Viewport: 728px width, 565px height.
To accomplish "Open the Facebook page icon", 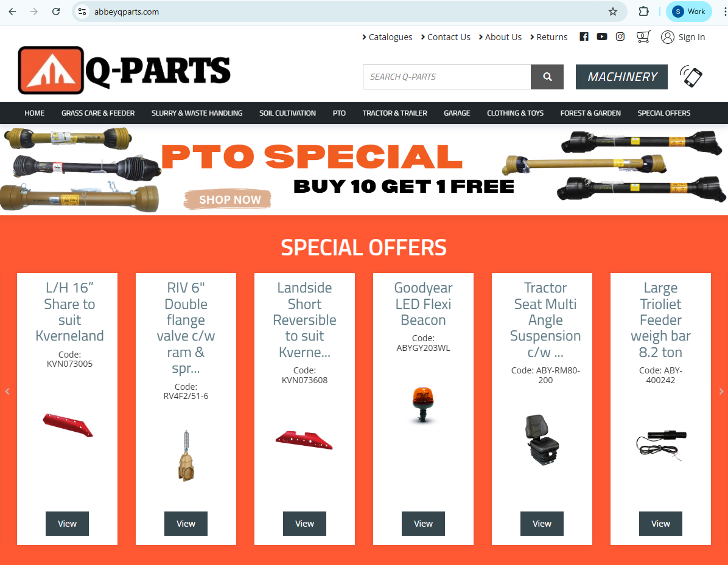I will click(584, 36).
